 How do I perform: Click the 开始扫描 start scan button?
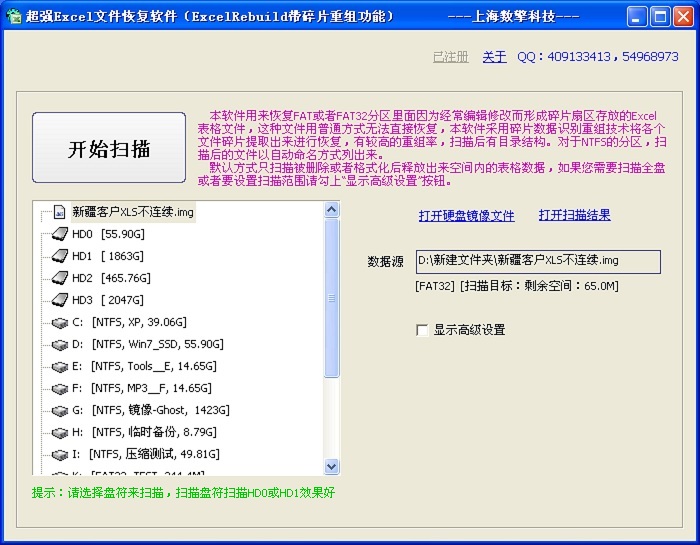pyautogui.click(x=109, y=147)
